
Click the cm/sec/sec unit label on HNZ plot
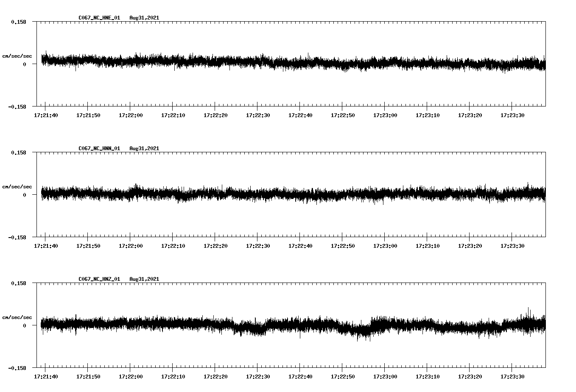point(17,317)
